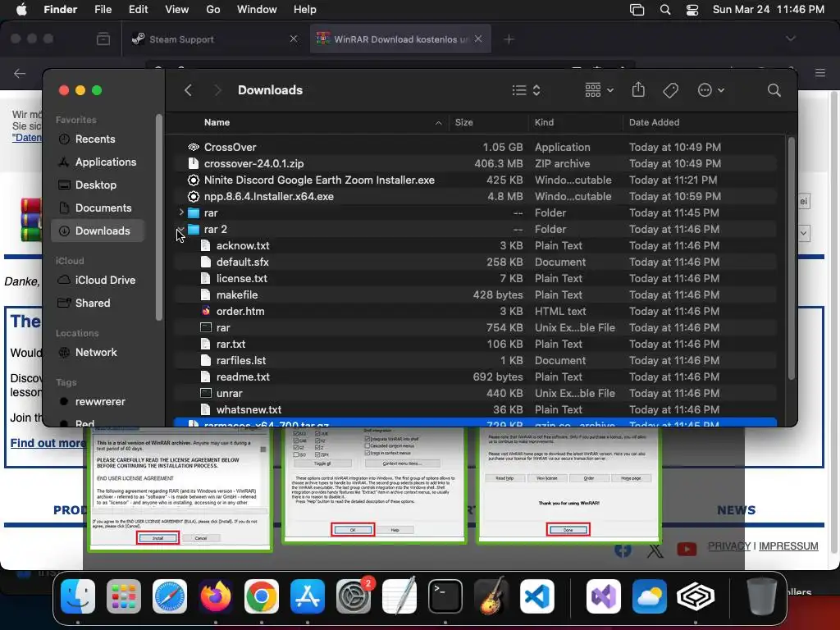
Task: Switch to WinRAR Download browser tab
Action: coord(400,39)
